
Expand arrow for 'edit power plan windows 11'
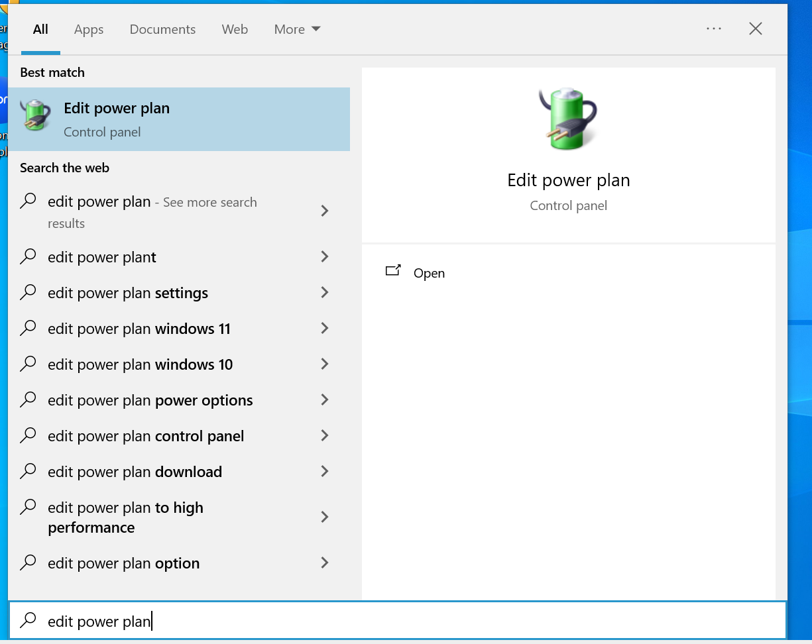tap(324, 328)
